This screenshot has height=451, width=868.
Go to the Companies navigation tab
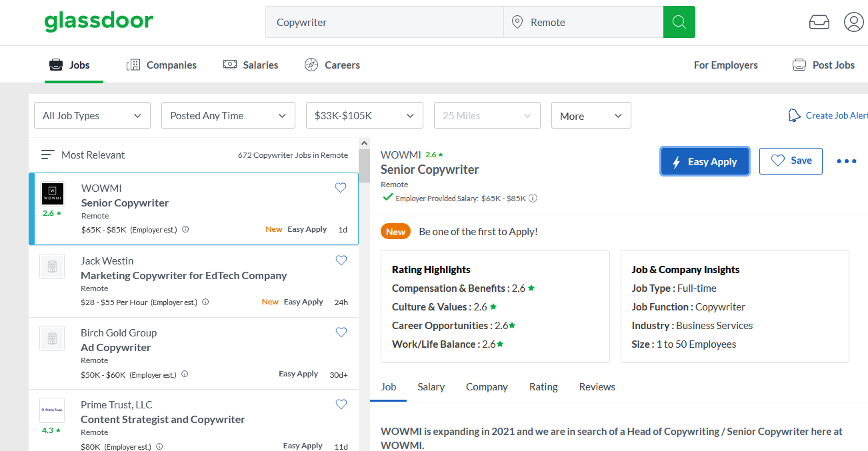coord(161,65)
